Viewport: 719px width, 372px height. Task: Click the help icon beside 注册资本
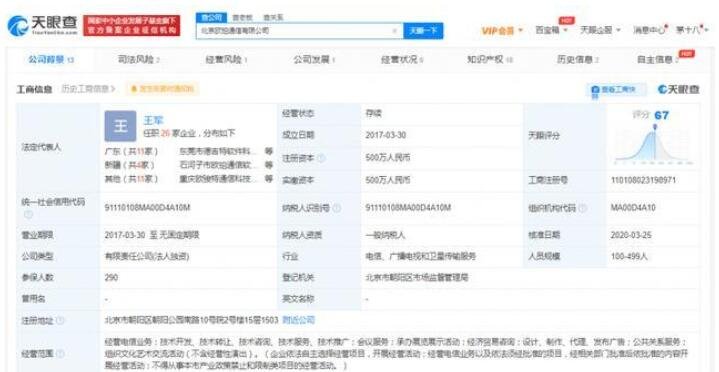coord(321,158)
